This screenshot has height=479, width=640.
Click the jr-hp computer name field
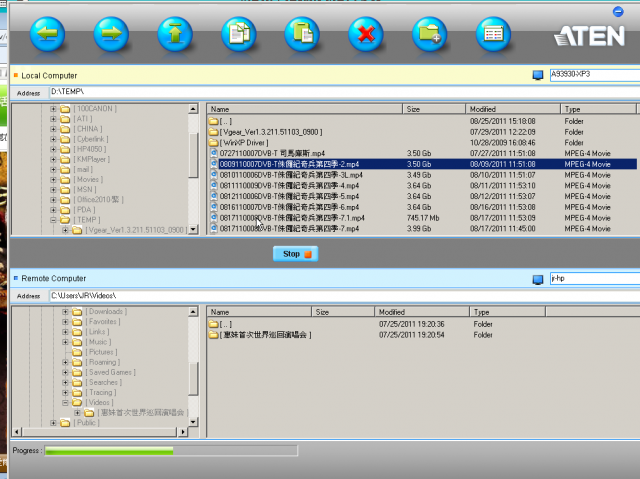click(595, 279)
